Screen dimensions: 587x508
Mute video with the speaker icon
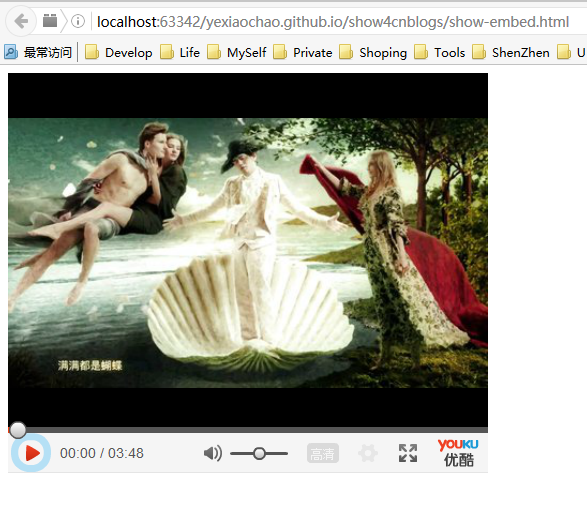coord(213,453)
